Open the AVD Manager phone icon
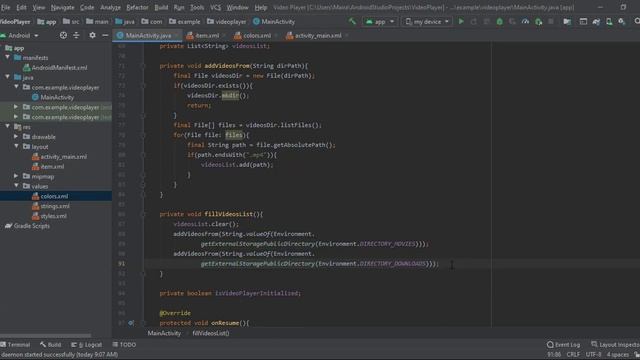Image resolution: width=640 pixels, height=360 pixels. 609,21
